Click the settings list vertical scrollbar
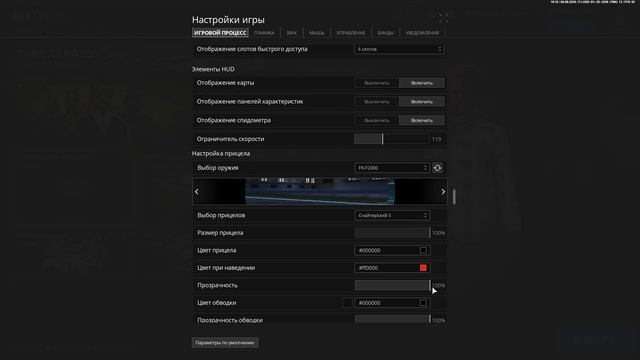The image size is (640, 360). pos(454,197)
